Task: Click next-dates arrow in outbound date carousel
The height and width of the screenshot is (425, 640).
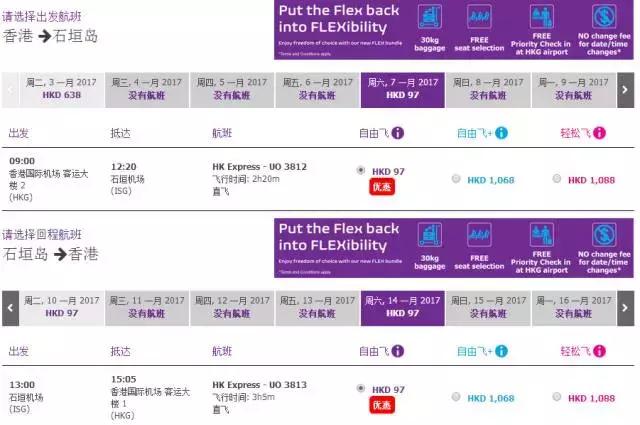Action: tap(625, 90)
